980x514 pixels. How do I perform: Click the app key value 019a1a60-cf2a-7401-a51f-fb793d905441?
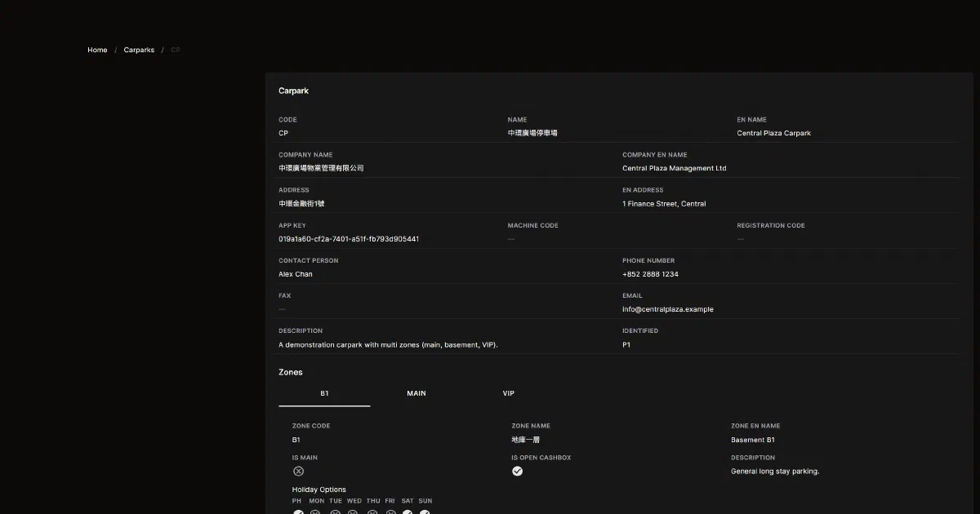click(349, 239)
